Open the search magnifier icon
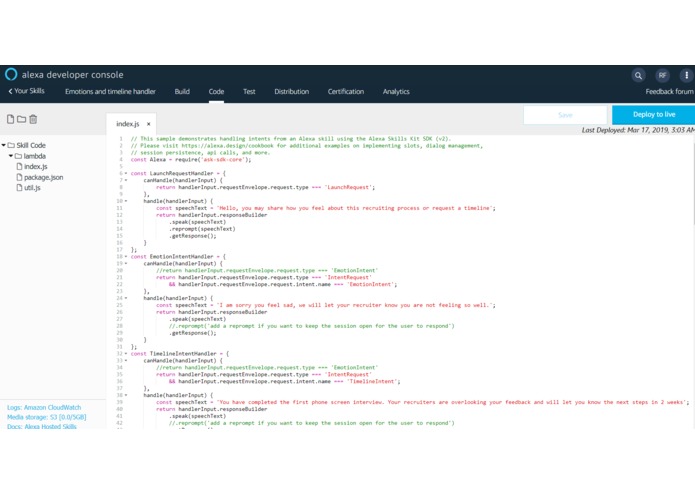This screenshot has height=494, width=695. pos(638,75)
